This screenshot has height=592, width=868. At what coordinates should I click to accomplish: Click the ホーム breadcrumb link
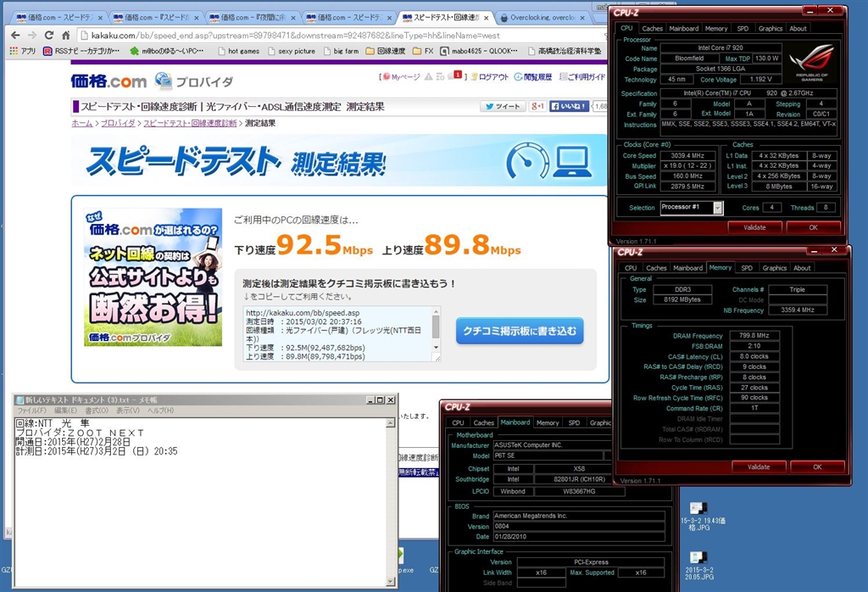pos(82,123)
